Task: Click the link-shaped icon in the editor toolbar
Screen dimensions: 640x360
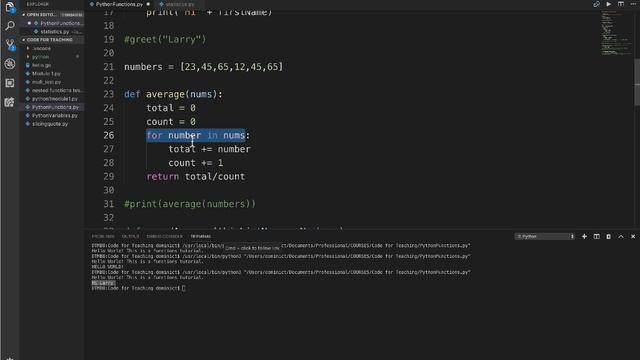Action: click(x=596, y=4)
